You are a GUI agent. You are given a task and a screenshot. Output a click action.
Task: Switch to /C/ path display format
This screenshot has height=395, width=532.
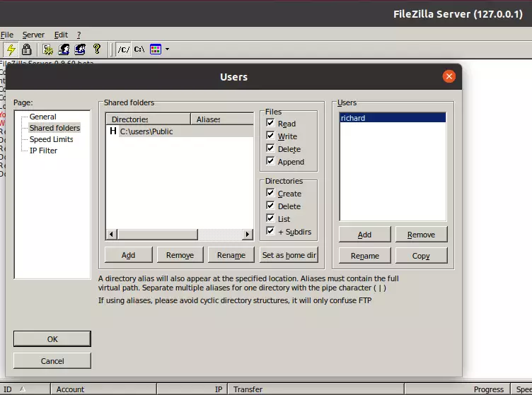click(x=124, y=49)
